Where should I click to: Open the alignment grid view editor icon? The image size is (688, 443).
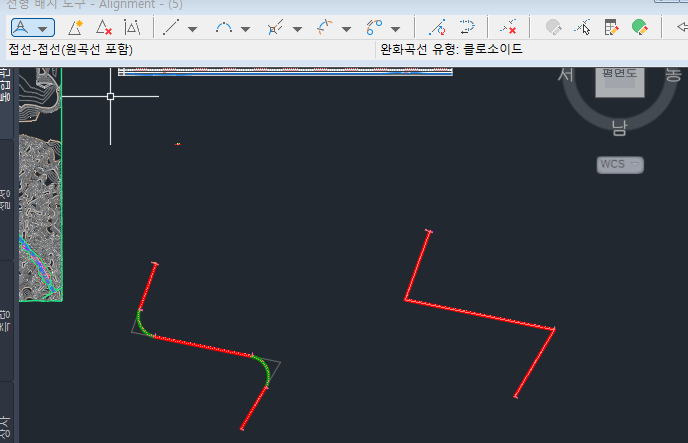pyautogui.click(x=611, y=27)
